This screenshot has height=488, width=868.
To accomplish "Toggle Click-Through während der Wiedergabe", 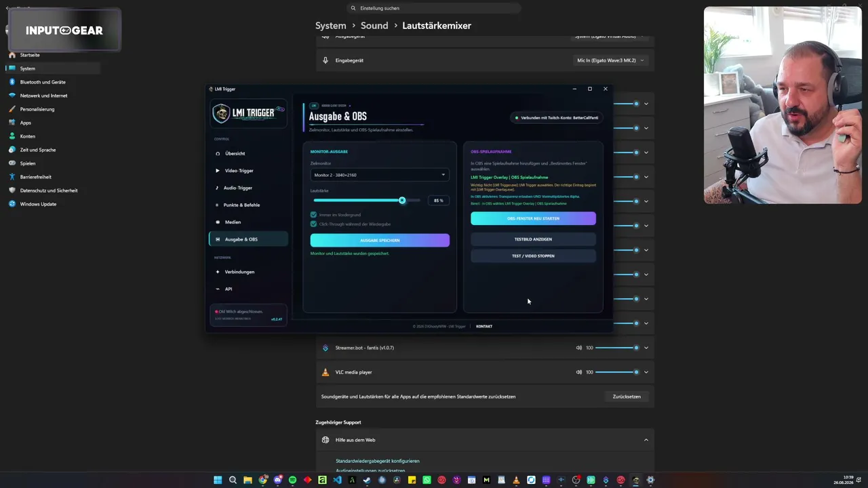I will click(x=313, y=224).
